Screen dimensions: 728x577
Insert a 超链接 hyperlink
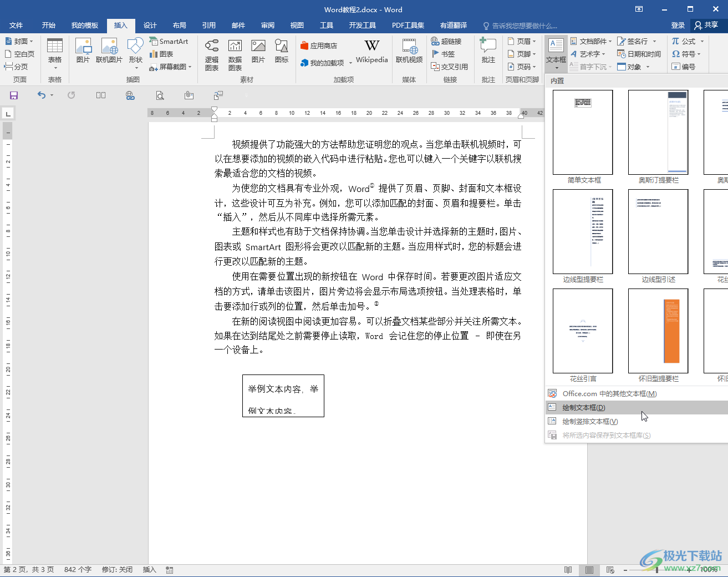pos(446,41)
